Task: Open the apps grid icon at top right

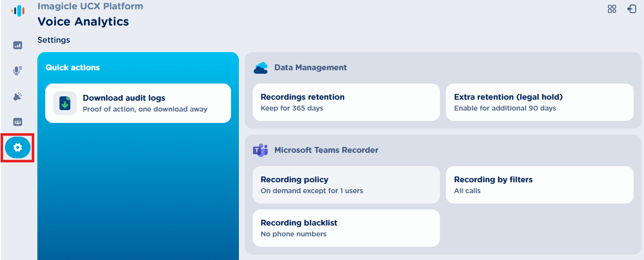Action: pyautogui.click(x=612, y=9)
